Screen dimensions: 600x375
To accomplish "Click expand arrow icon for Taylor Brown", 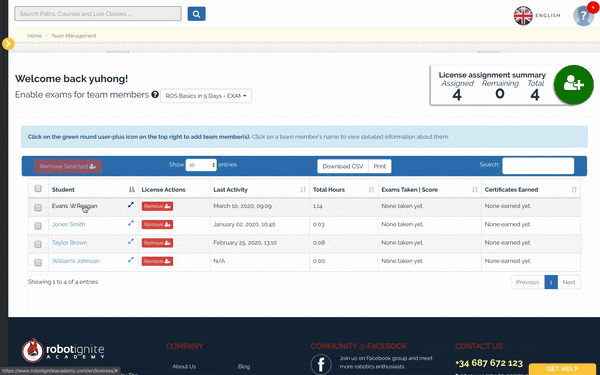I will (131, 241).
